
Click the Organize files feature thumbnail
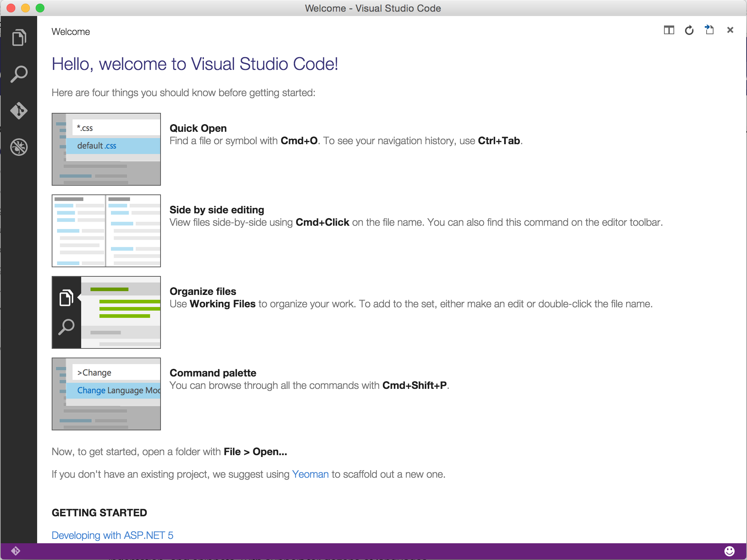click(107, 312)
